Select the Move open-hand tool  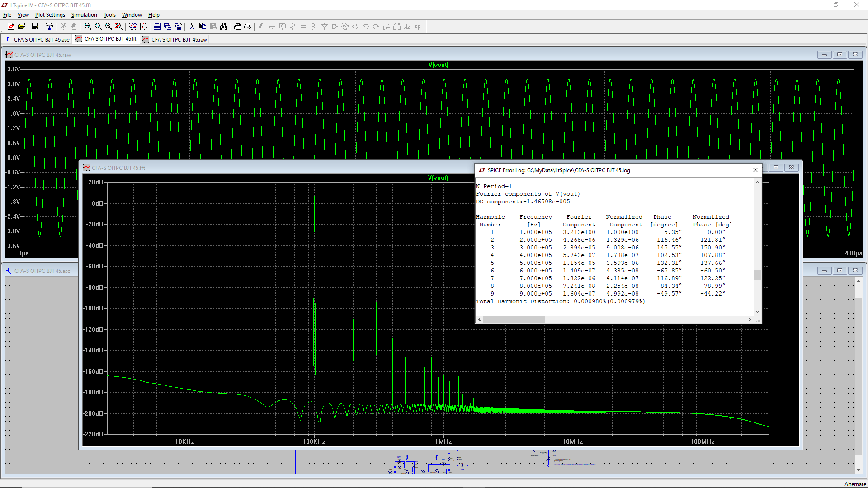click(x=345, y=27)
